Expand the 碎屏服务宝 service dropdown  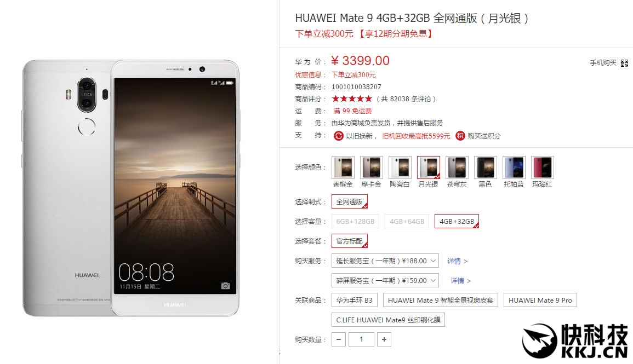point(385,281)
